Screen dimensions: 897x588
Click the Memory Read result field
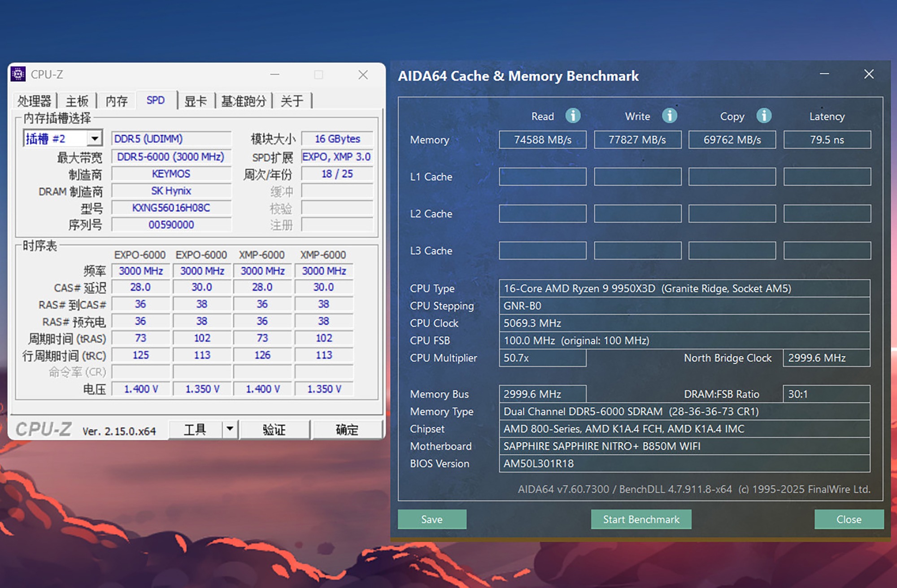click(542, 140)
